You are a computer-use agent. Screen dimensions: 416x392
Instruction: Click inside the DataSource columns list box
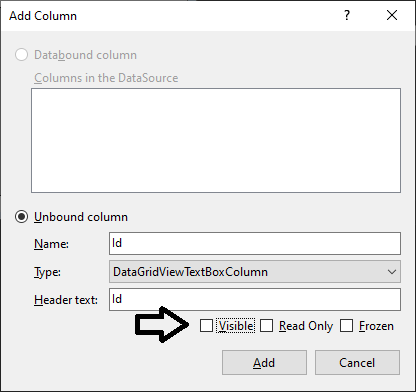216,140
